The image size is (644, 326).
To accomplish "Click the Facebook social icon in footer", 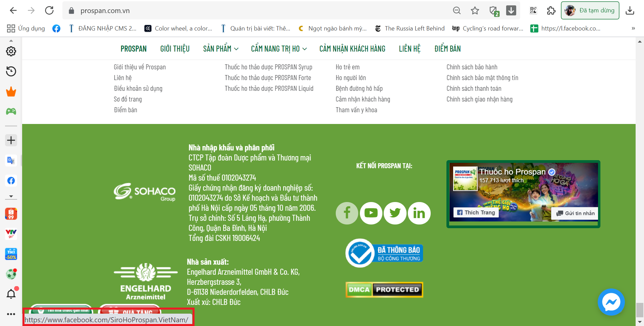I will (x=347, y=213).
